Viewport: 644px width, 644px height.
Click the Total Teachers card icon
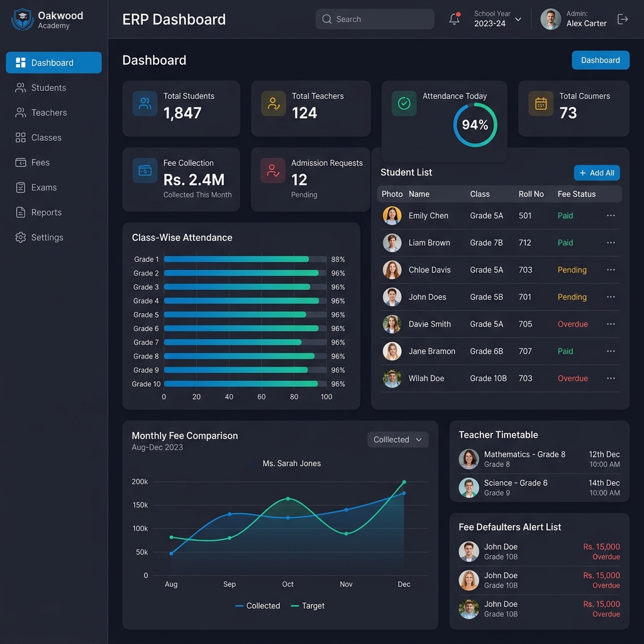pos(274,104)
